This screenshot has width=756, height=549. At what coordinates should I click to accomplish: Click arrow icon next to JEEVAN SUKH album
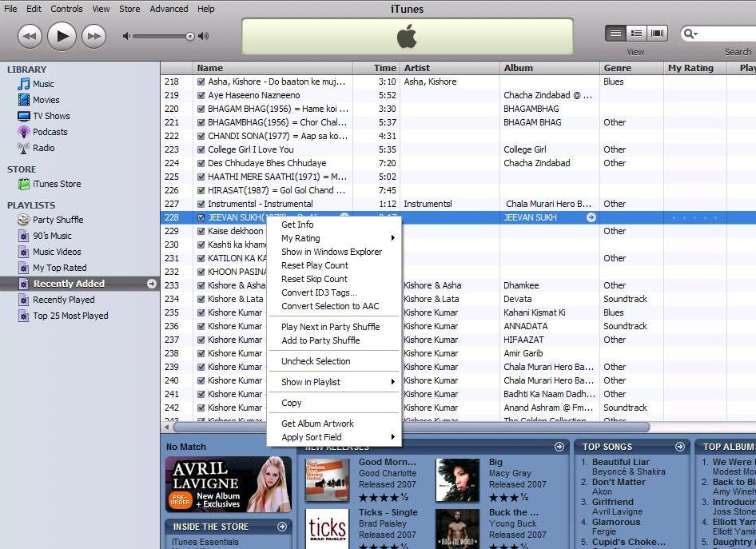pyautogui.click(x=591, y=217)
